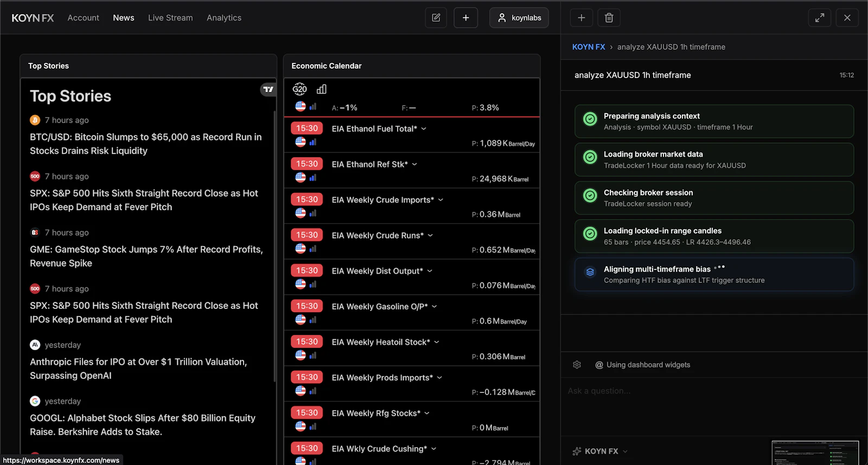
Task: Expand the chat panel to fullscreen
Action: [x=820, y=18]
